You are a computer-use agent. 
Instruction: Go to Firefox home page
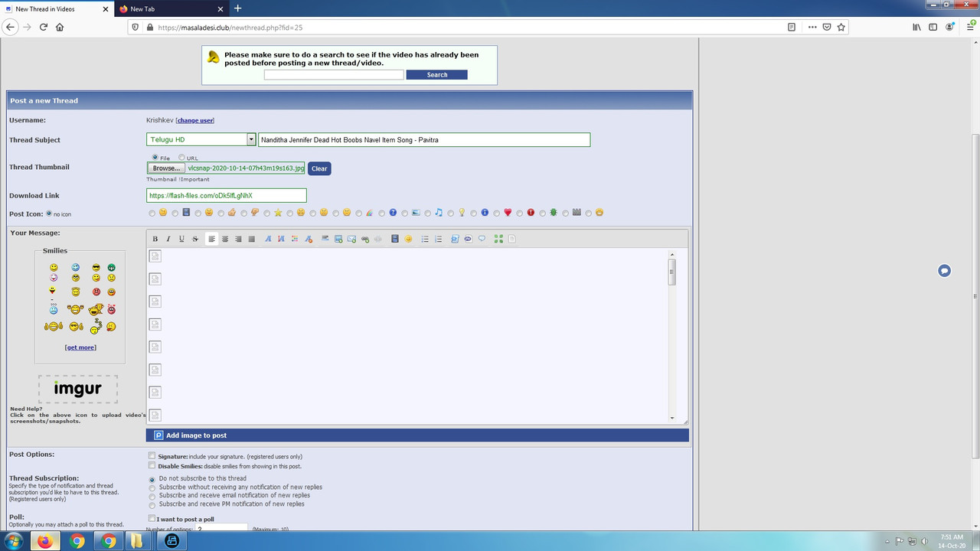click(x=60, y=27)
